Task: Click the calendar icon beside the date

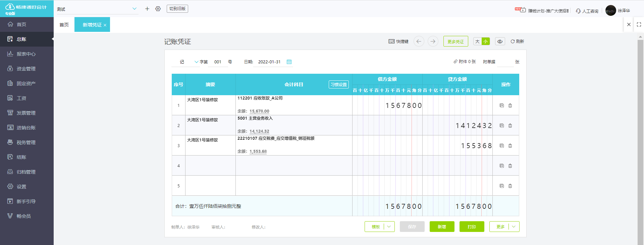Action: coord(289,62)
